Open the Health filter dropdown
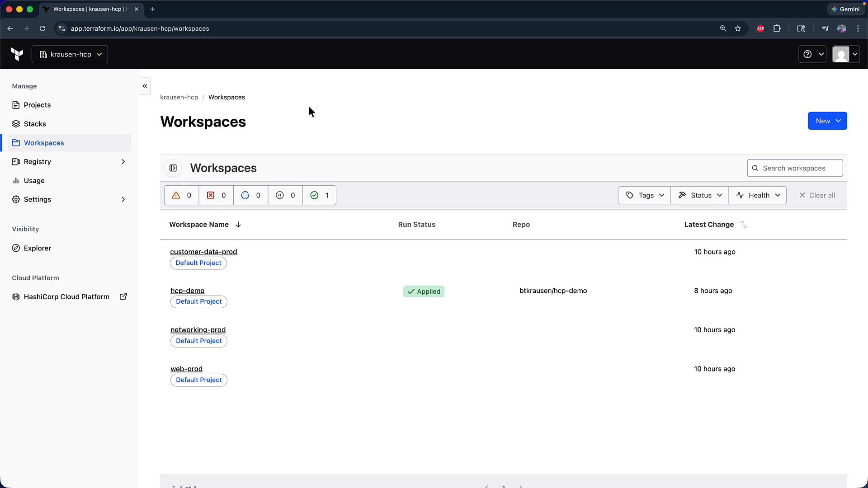This screenshot has width=868, height=488. point(758,195)
